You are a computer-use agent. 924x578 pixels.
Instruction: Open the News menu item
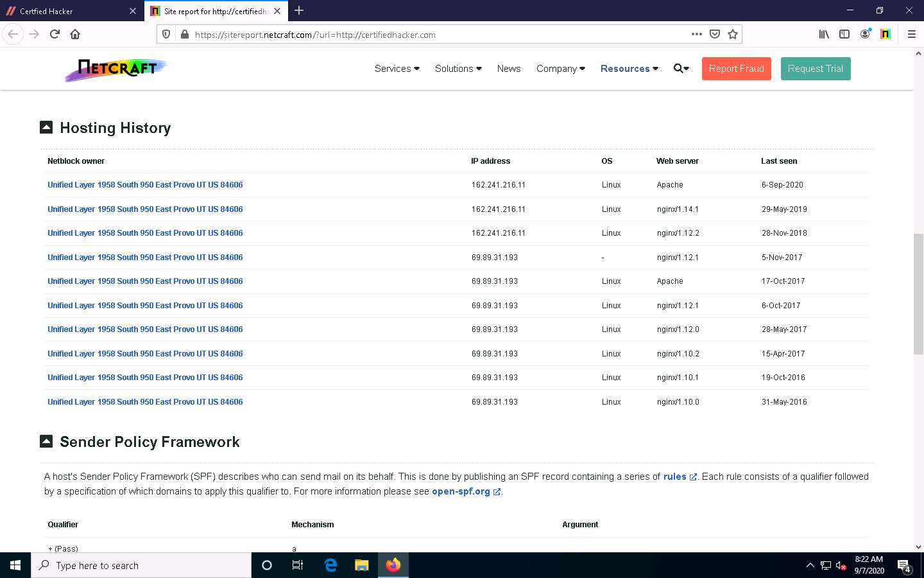(509, 69)
